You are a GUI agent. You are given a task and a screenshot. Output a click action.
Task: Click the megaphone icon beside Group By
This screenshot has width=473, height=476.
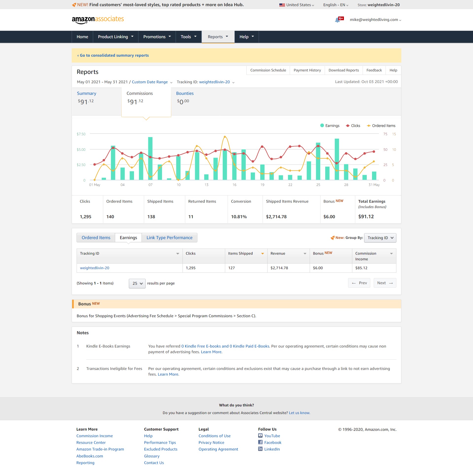tap(333, 238)
